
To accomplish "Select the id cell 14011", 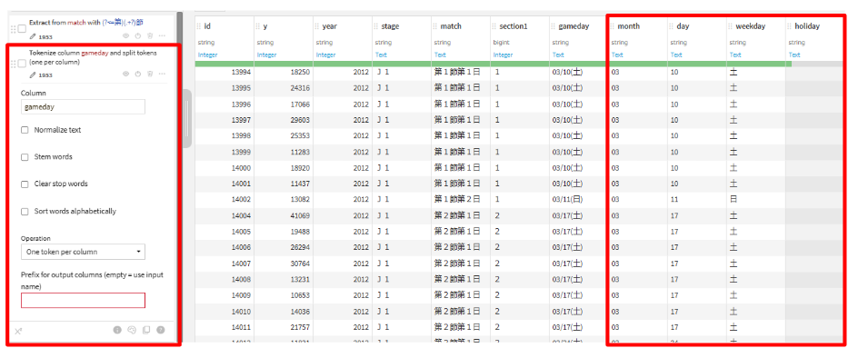I will point(224,327).
